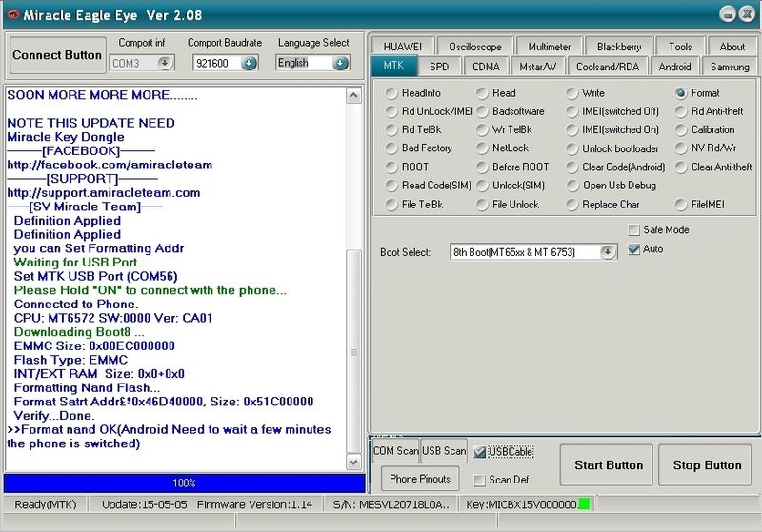Open the Language Select dropdown arrow
Screen dimensions: 762x532
click(x=340, y=63)
